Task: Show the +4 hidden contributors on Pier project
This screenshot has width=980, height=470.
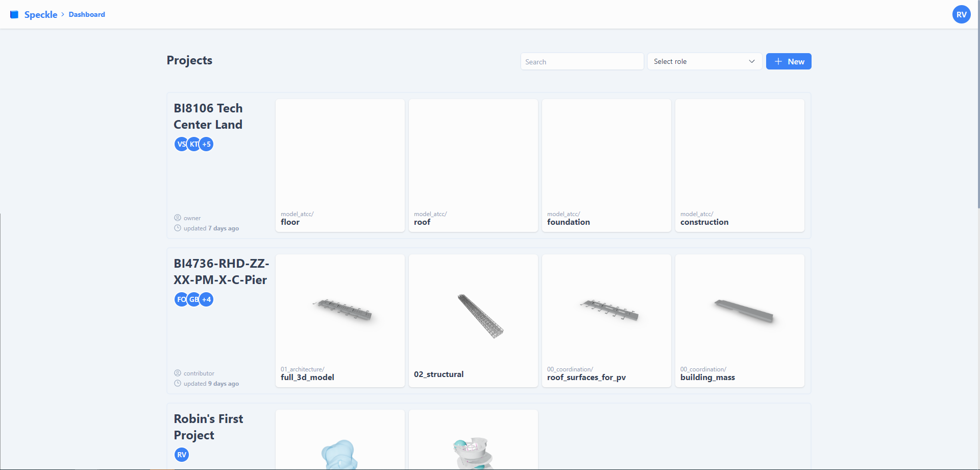Action: click(x=206, y=299)
